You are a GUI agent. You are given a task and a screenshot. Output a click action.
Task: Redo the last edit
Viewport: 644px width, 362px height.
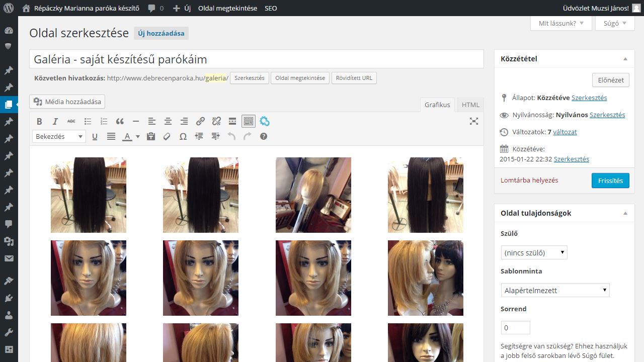pyautogui.click(x=248, y=136)
